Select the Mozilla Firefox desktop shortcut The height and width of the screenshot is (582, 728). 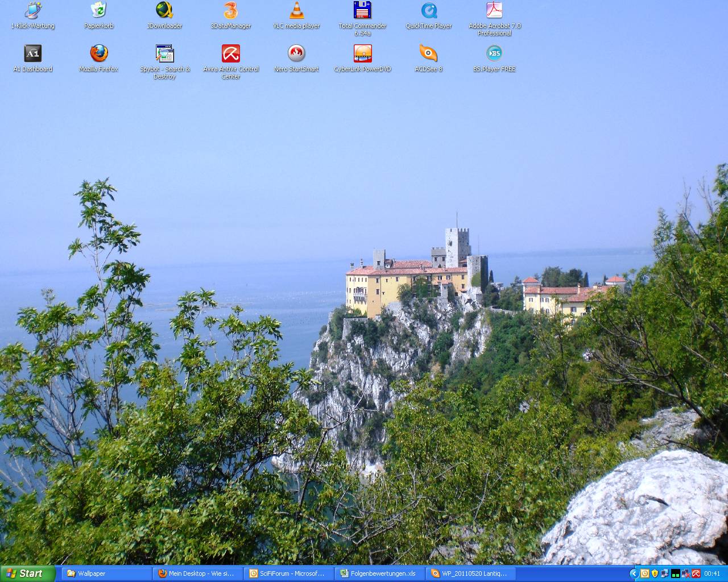tap(98, 54)
